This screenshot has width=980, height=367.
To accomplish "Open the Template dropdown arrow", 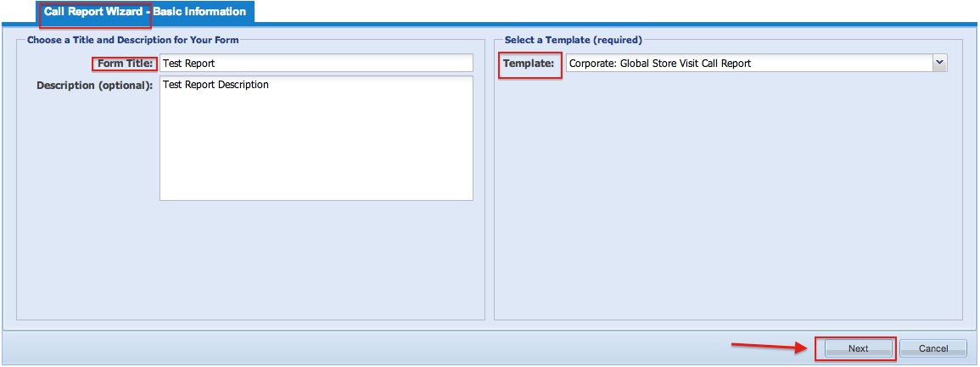I will (x=939, y=63).
